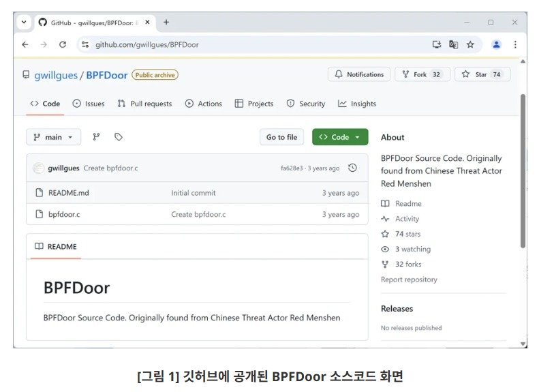The width and height of the screenshot is (539, 392).
Task: Open BPFDoor repository name link
Action: point(106,75)
